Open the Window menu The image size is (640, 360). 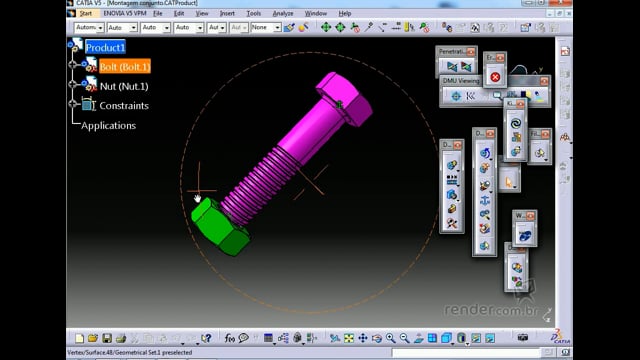(316, 13)
